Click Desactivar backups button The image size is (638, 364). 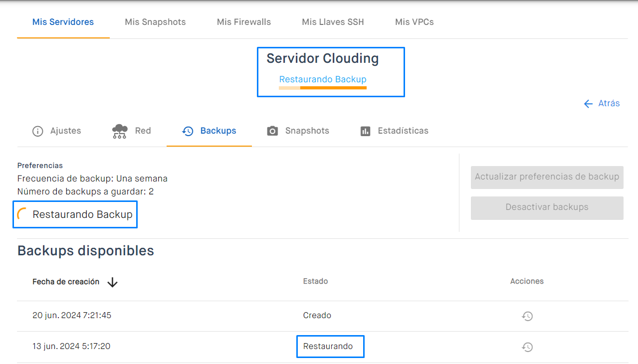click(x=547, y=208)
